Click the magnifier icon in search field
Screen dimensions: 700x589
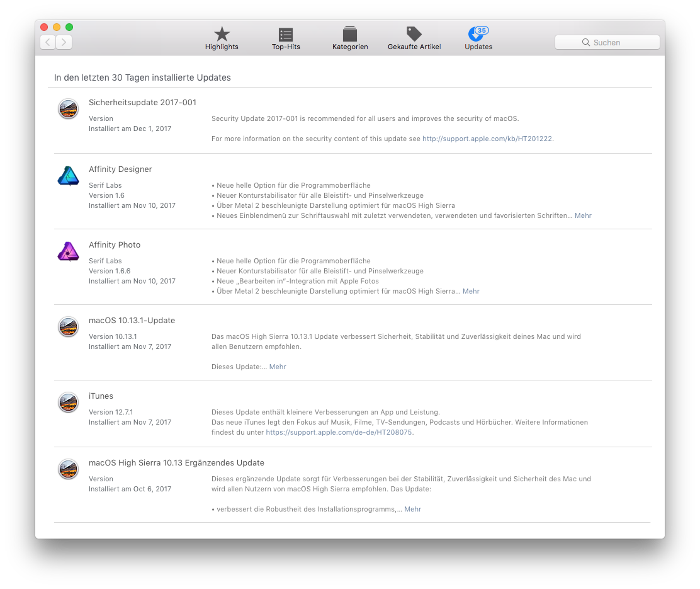[585, 42]
